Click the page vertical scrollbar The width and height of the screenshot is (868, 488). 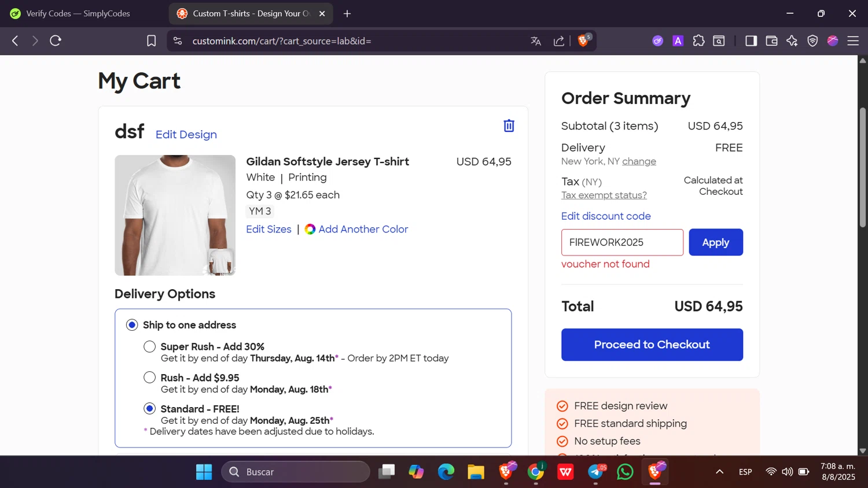(863, 167)
